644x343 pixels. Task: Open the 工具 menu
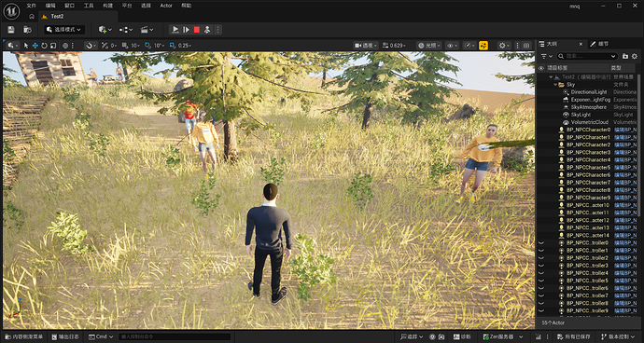pyautogui.click(x=89, y=6)
